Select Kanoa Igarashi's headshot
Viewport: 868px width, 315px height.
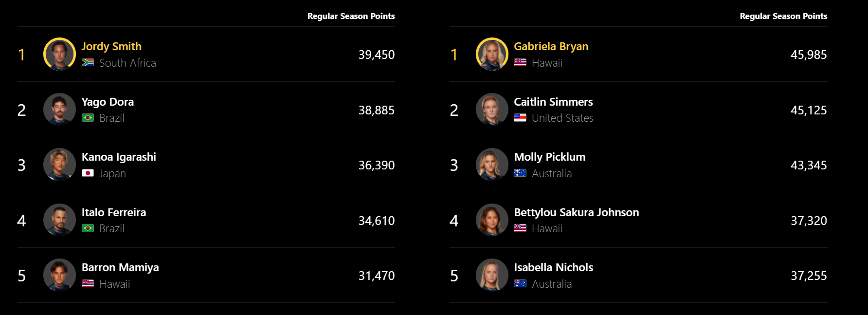(x=59, y=165)
